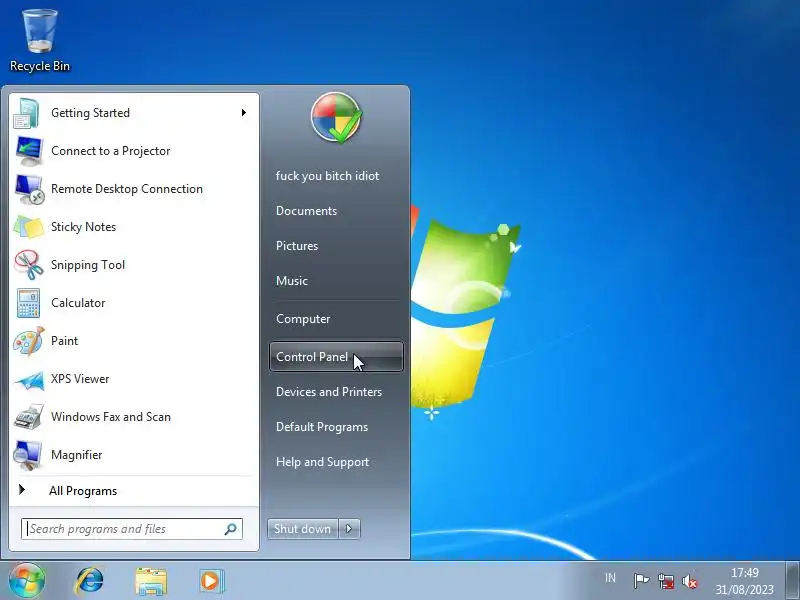Screen dimensions: 800x600
Task: Open Control Panel
Action: (336, 357)
